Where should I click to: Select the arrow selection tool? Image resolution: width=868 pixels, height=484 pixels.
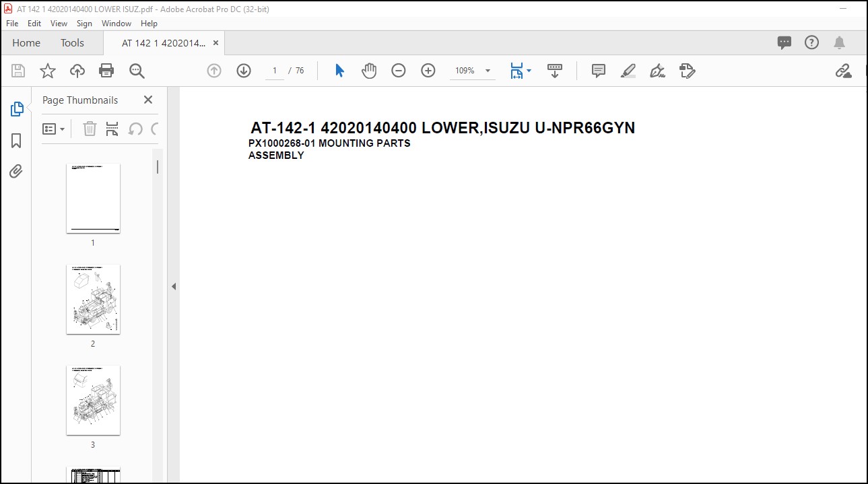[x=339, y=71]
